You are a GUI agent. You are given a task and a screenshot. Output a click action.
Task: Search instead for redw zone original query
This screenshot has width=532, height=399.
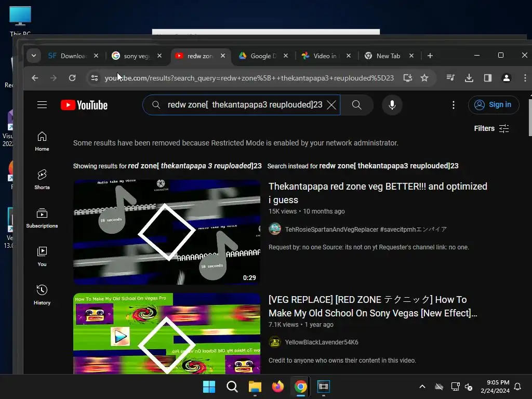point(389,166)
